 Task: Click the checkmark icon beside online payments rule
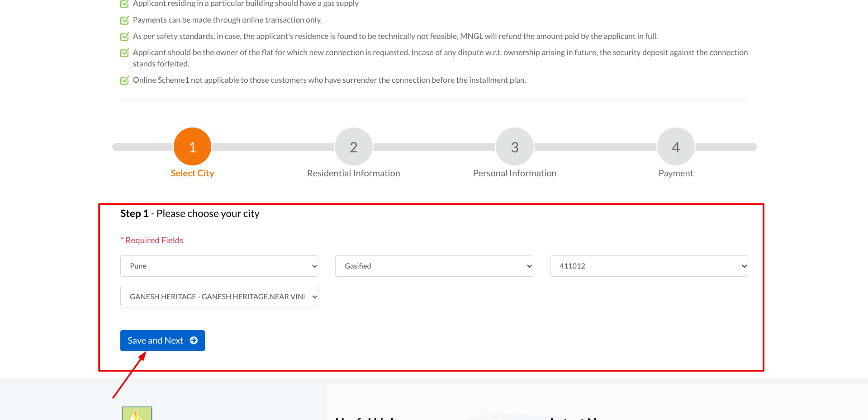point(124,20)
